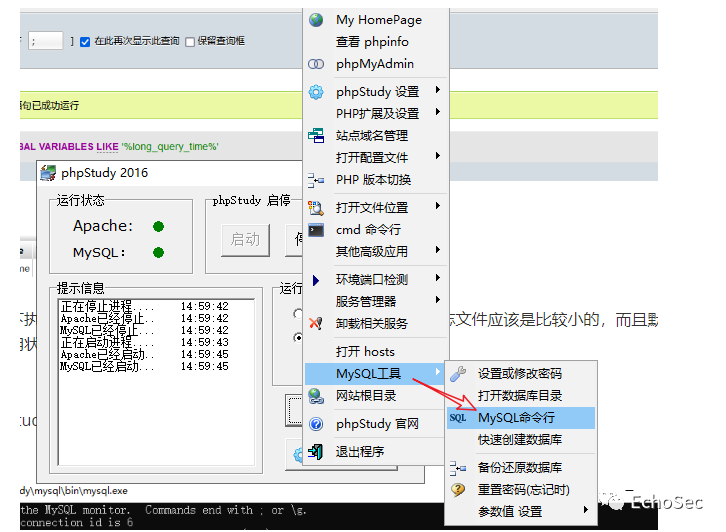Click the 退出程序 exit icon

pos(316,452)
